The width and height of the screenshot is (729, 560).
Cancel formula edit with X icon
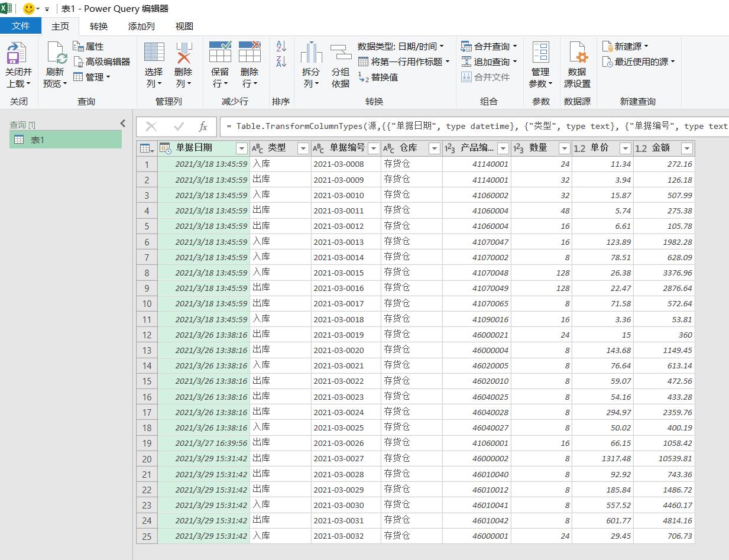[151, 126]
